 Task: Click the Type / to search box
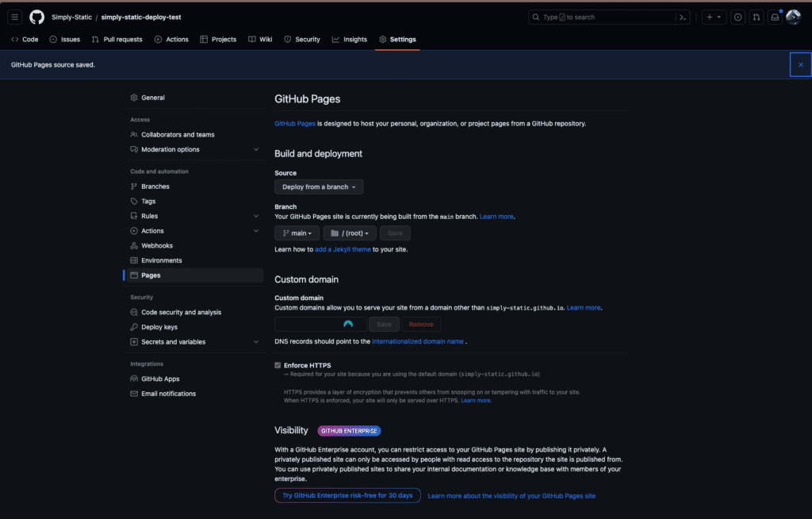click(603, 17)
